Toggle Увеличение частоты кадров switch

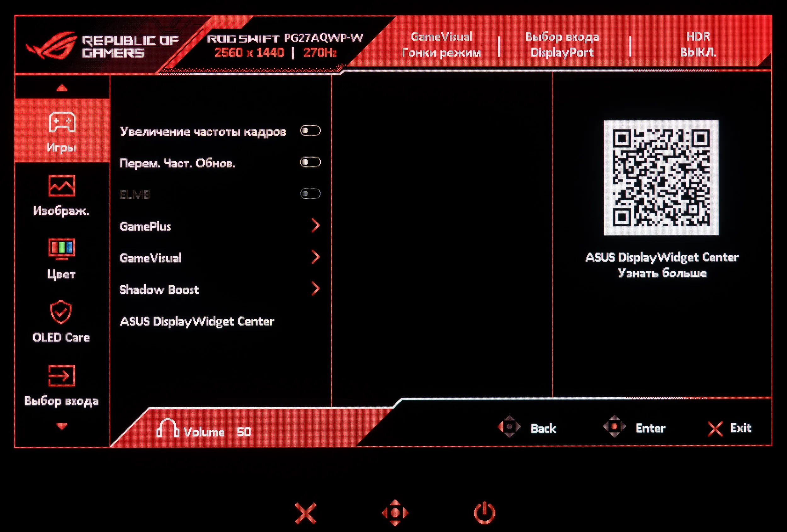(x=310, y=131)
